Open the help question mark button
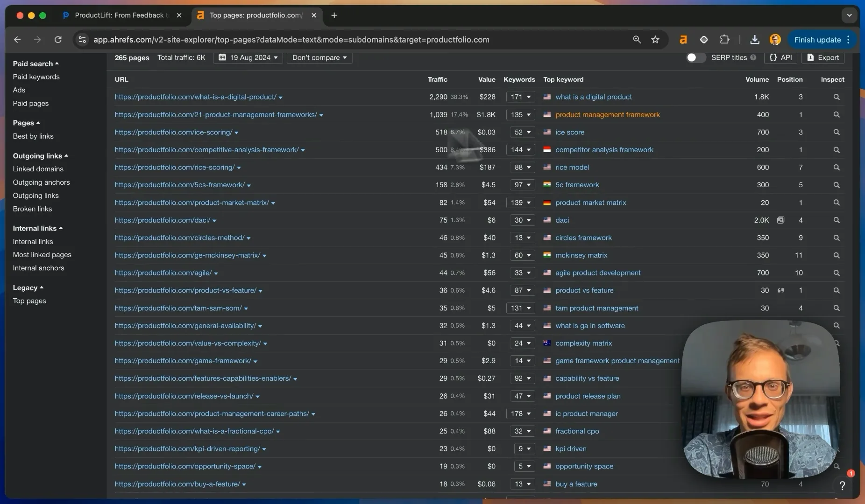This screenshot has height=504, width=865. (842, 485)
